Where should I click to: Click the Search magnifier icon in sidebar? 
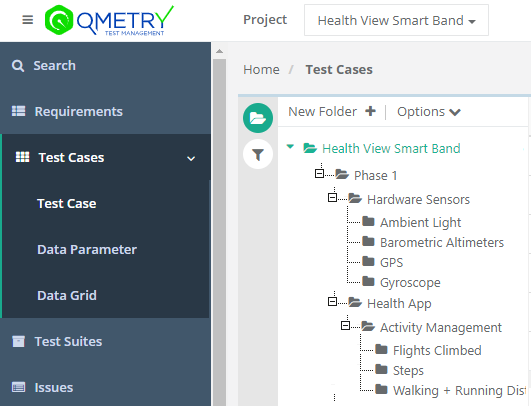pos(18,66)
